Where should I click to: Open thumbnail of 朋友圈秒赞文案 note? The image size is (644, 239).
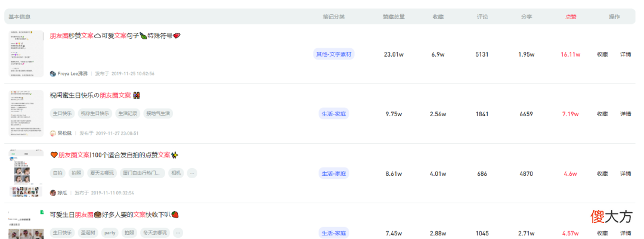click(x=26, y=54)
